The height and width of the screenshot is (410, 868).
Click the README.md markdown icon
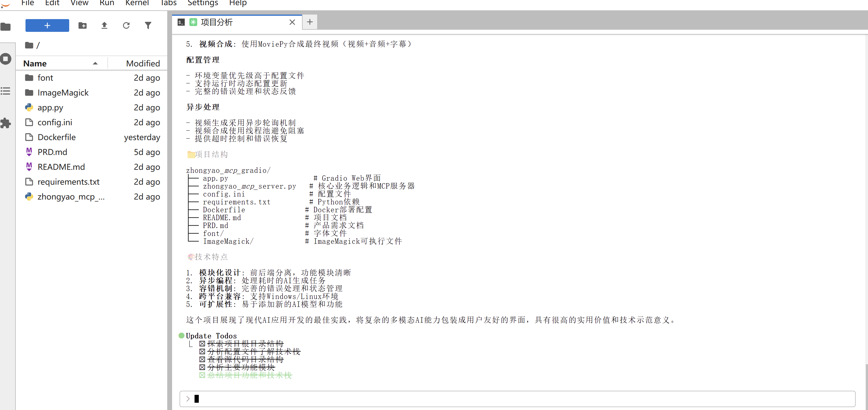pos(29,166)
